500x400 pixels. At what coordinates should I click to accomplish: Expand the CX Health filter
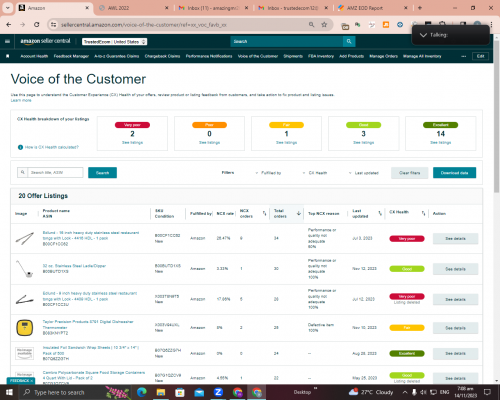pyautogui.click(x=315, y=173)
